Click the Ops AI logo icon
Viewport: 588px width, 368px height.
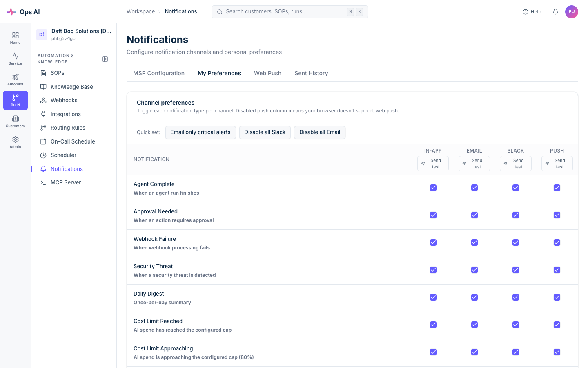(x=11, y=12)
